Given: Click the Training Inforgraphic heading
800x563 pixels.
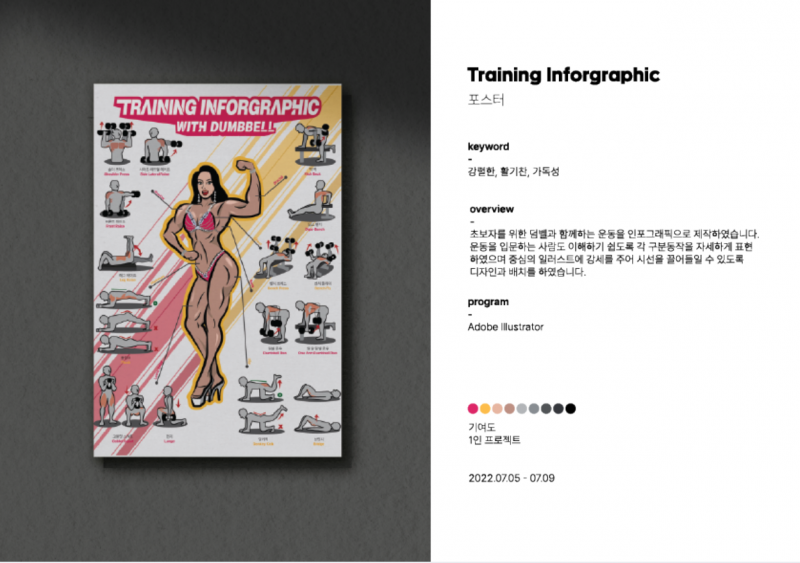Looking at the screenshot, I should pos(564,75).
